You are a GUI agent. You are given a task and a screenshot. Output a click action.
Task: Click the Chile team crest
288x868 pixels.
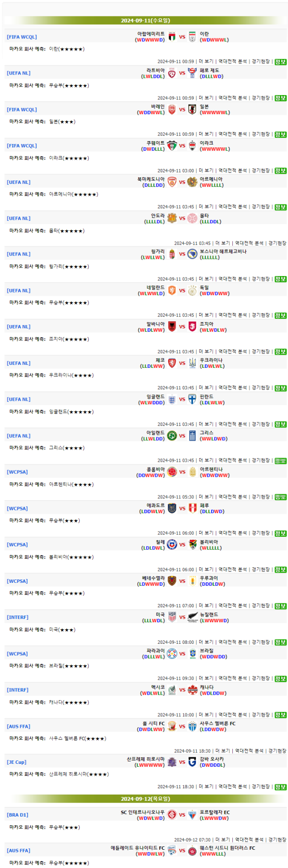point(172,544)
